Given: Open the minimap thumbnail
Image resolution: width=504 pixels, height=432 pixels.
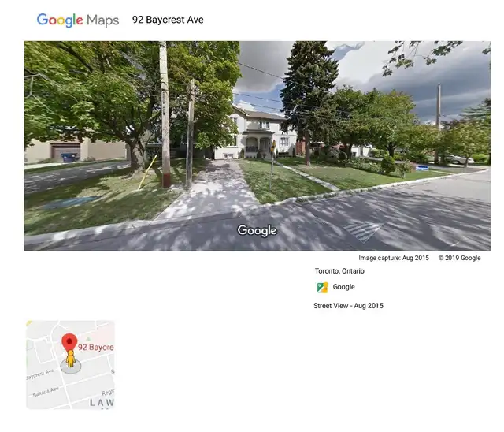Looking at the screenshot, I should click(x=70, y=365).
